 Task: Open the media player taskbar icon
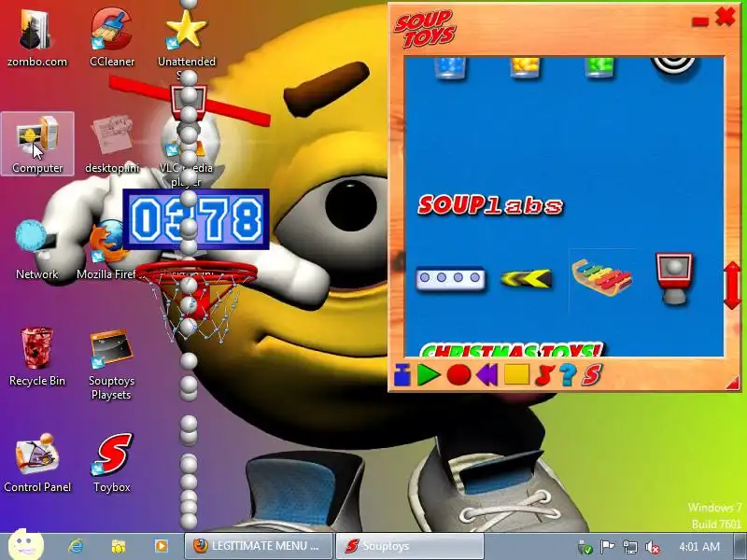[161, 546]
